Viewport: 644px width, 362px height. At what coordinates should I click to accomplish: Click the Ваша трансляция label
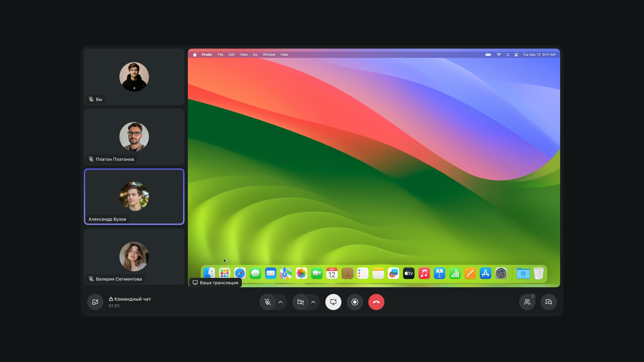click(216, 283)
